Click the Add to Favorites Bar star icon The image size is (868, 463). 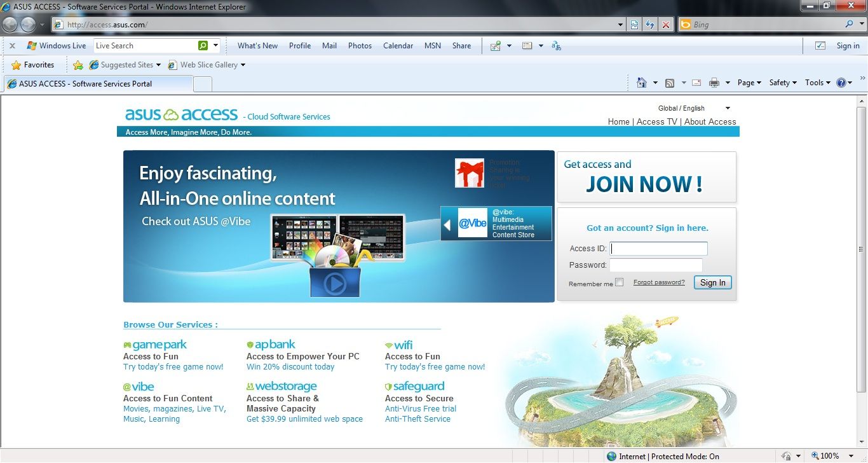tap(78, 65)
